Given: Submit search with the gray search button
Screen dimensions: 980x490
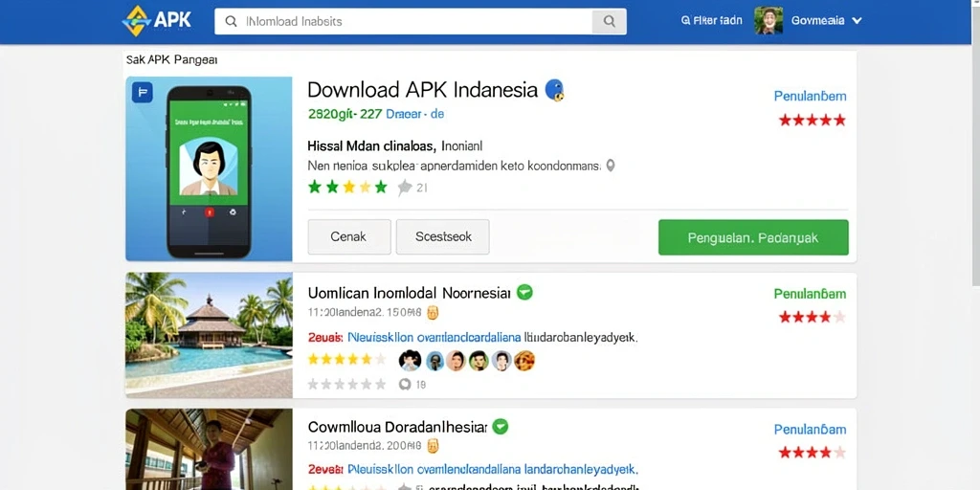Looking at the screenshot, I should [x=610, y=21].
